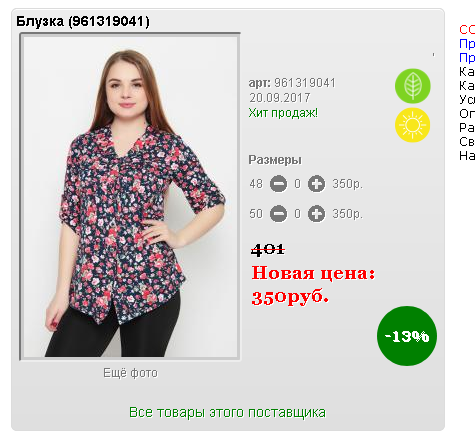Click the green leaf icon
Screen dimensions: 475x448
coord(413,86)
